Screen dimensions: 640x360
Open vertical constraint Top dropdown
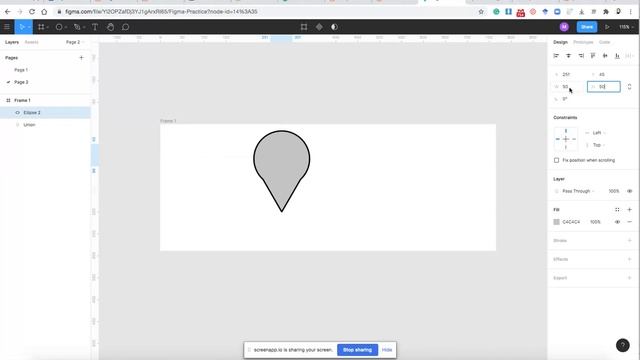(598, 145)
